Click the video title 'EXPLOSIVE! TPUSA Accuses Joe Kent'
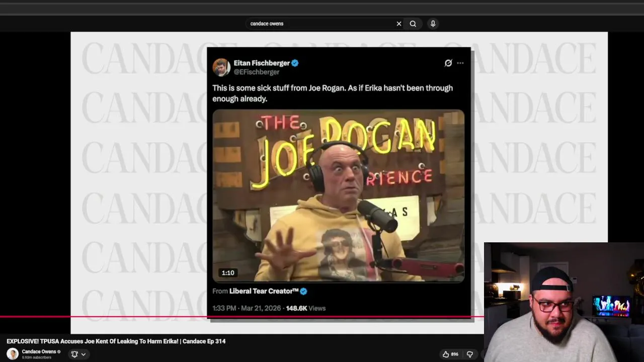 [x=116, y=341]
